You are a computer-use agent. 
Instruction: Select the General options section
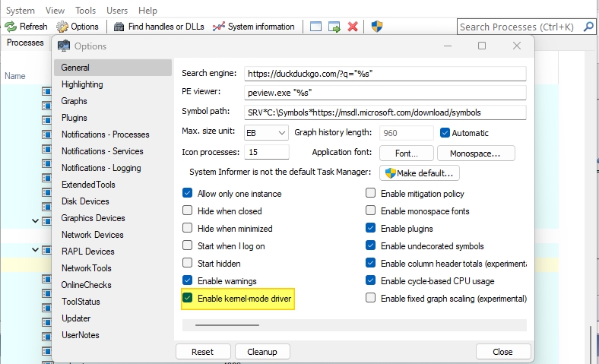tap(113, 68)
